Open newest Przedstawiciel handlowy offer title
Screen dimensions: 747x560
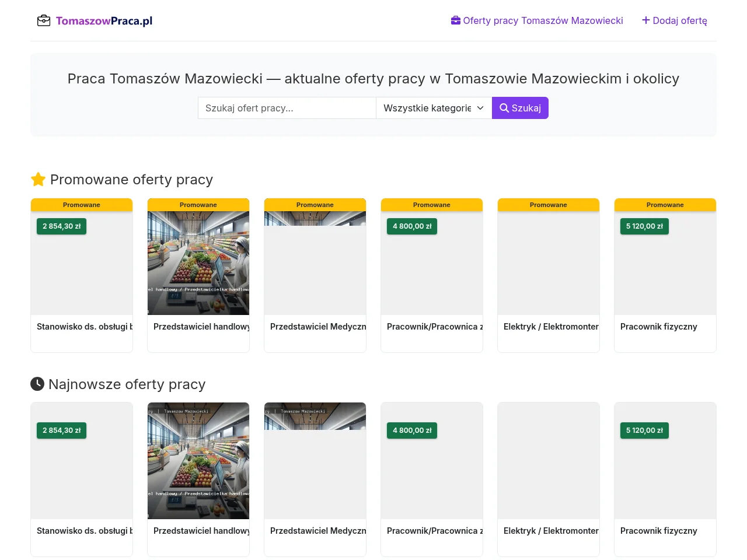pos(201,531)
